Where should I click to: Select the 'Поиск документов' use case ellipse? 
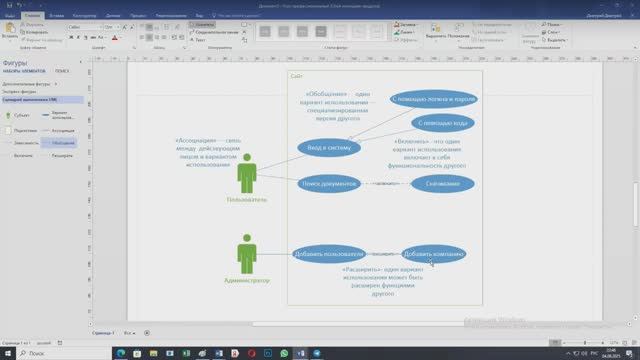(x=329, y=184)
